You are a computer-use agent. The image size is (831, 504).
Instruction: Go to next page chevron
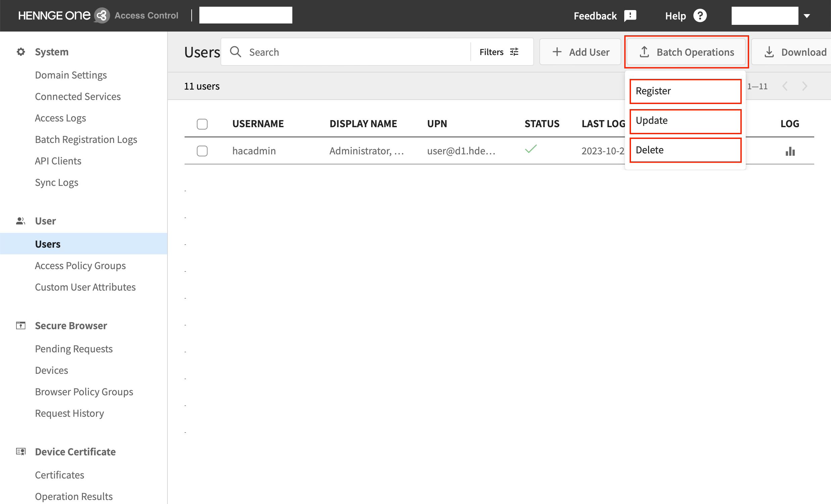[x=805, y=86]
